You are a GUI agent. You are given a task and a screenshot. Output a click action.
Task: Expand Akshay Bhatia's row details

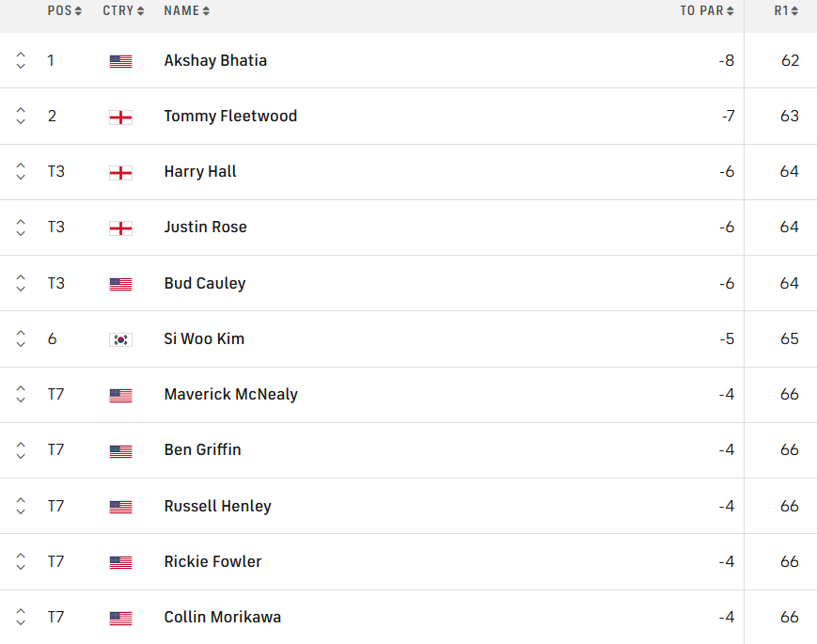pos(21,60)
